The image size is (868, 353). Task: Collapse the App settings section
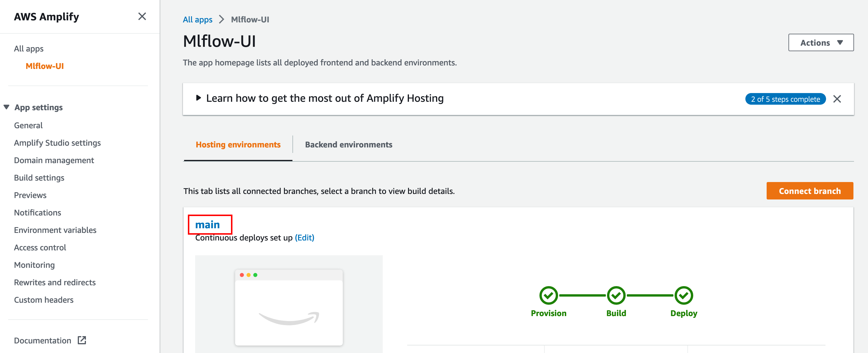(x=6, y=107)
